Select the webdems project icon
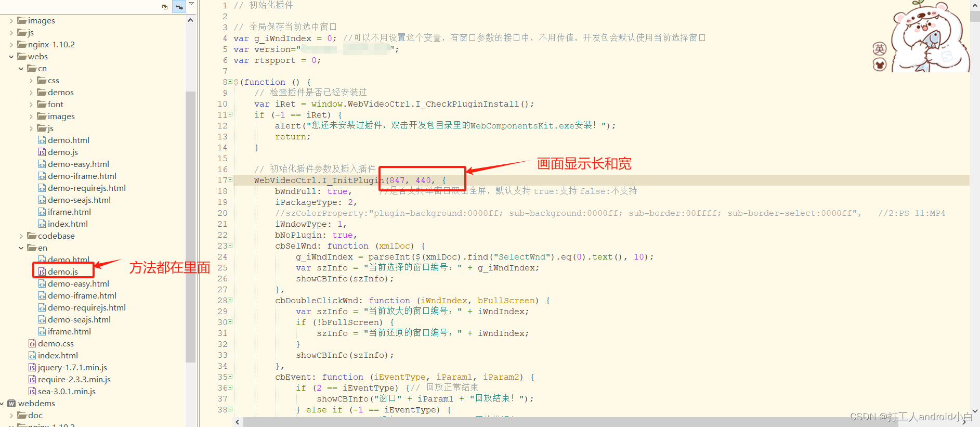Viewport: 980px width, 427px height. 11,404
